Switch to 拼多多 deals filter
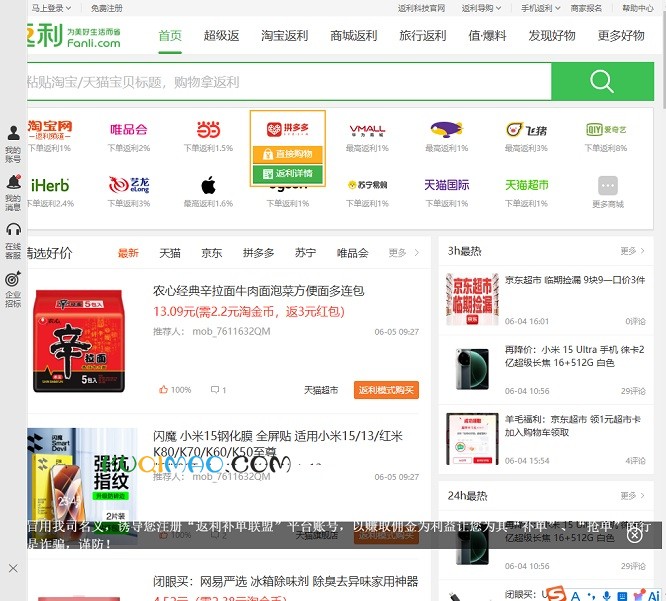666x601 pixels. tap(258, 253)
